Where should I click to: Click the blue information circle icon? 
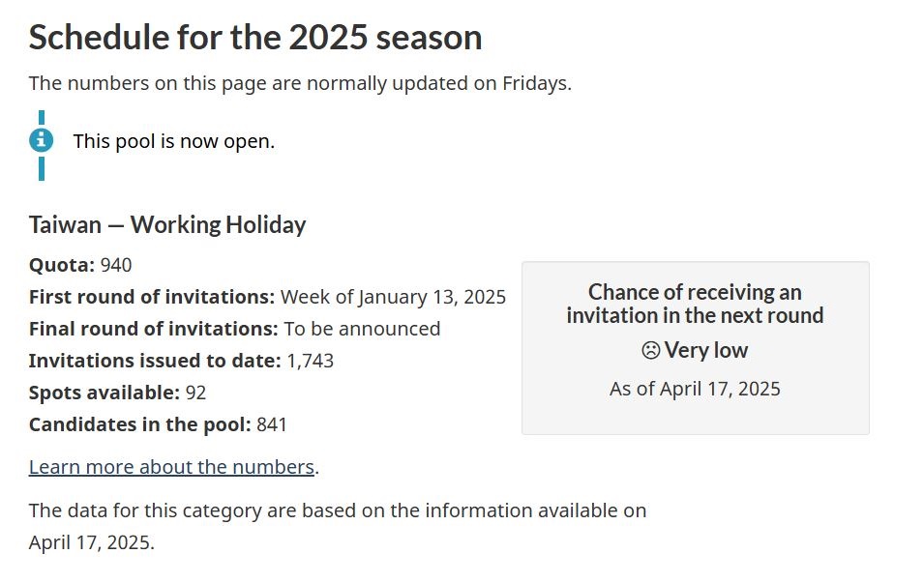tap(42, 141)
